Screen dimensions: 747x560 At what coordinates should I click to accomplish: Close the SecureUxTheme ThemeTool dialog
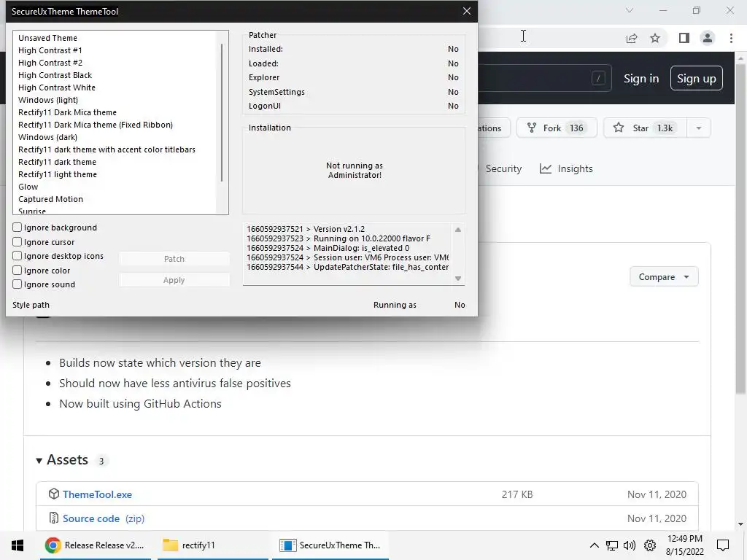pyautogui.click(x=466, y=11)
